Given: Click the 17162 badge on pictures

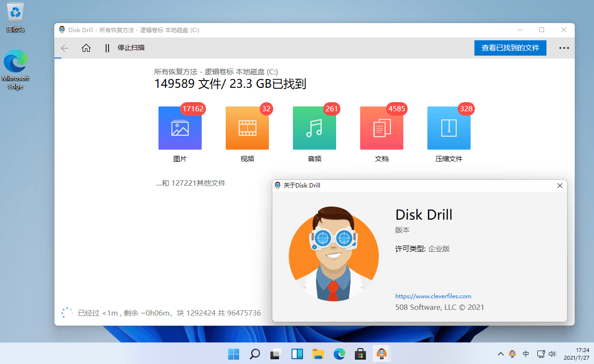Looking at the screenshot, I should [193, 109].
